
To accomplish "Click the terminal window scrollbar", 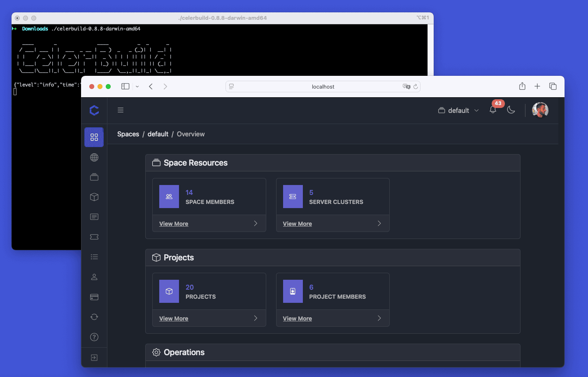I will [x=430, y=50].
